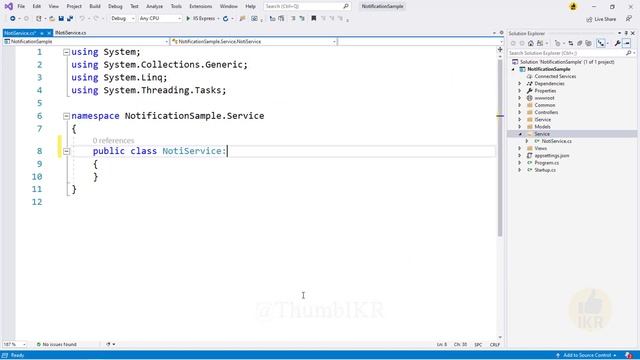The height and width of the screenshot is (360, 640).
Task: Click the 0 references CodeLens link
Action: (113, 140)
